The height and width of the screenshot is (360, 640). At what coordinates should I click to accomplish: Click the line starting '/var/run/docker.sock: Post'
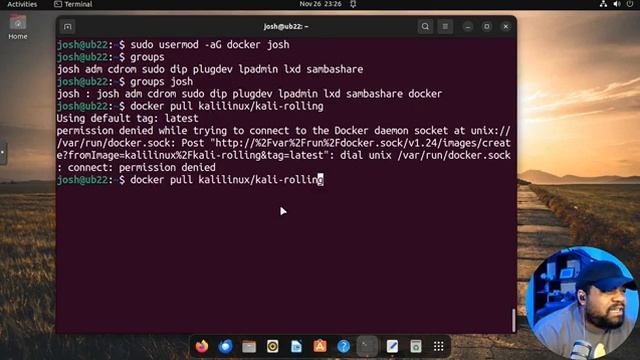click(x=284, y=143)
